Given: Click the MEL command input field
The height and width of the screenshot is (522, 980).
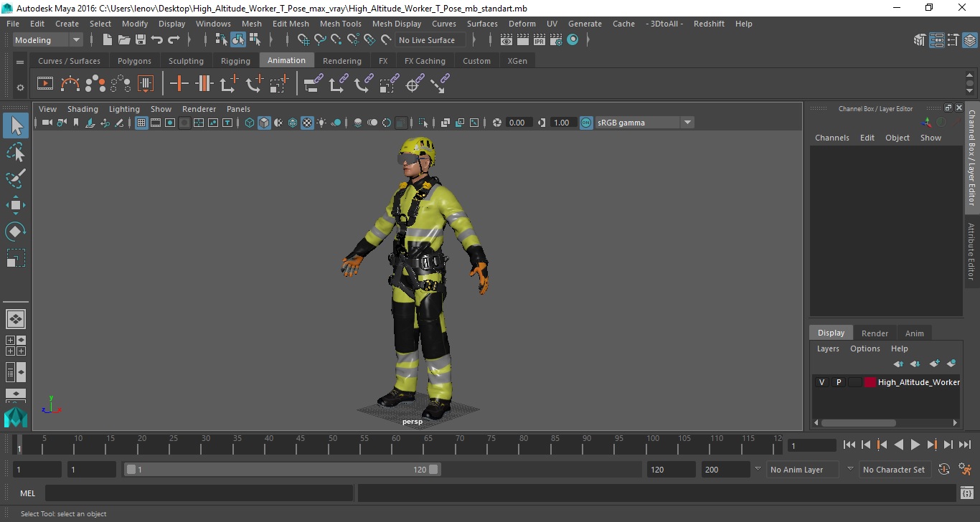Looking at the screenshot, I should pos(199,493).
